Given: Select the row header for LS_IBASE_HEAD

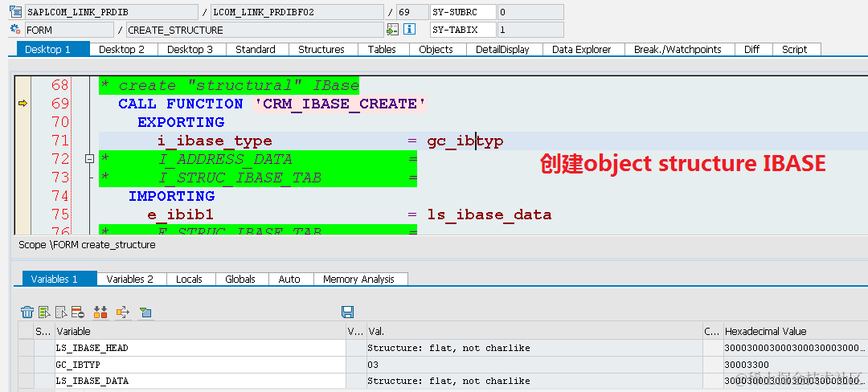Looking at the screenshot, I should click(26, 348).
